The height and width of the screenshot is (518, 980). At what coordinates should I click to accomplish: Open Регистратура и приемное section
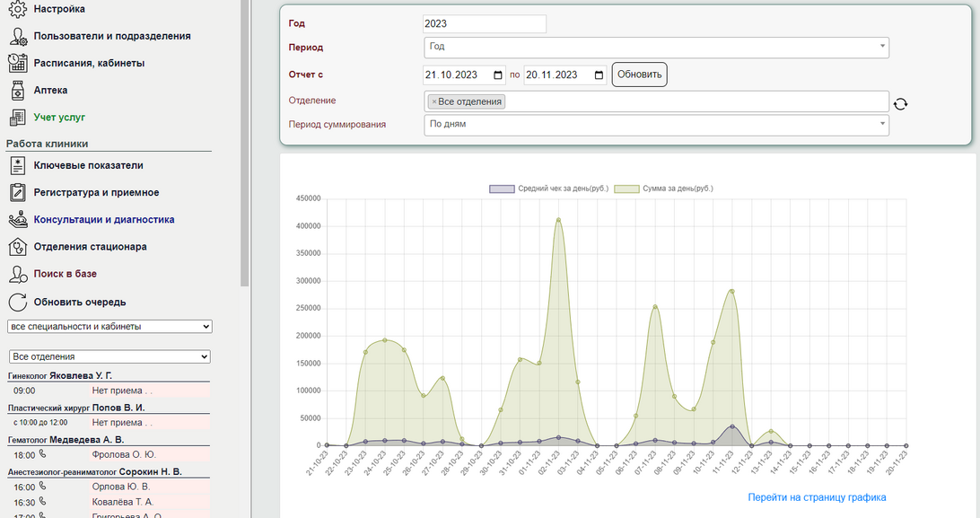[96, 192]
